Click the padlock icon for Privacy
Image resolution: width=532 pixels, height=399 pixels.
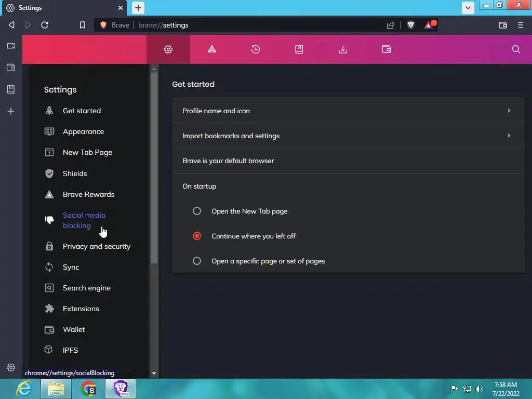coord(49,246)
